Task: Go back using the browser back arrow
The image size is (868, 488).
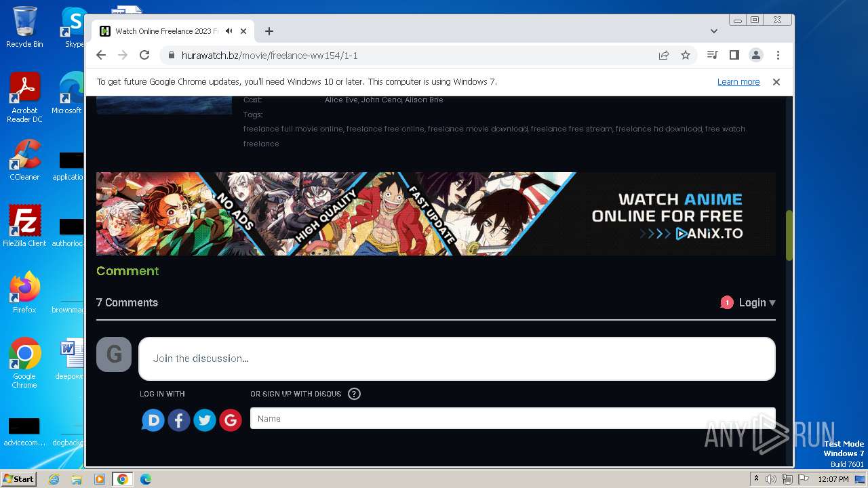Action: (x=101, y=55)
